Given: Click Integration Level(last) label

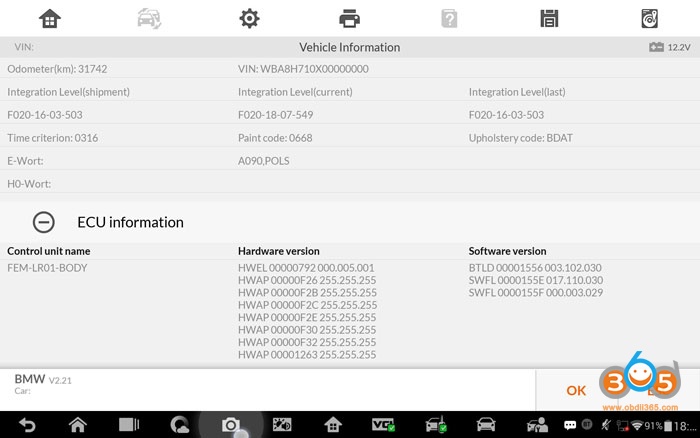Looking at the screenshot, I should point(517,92).
